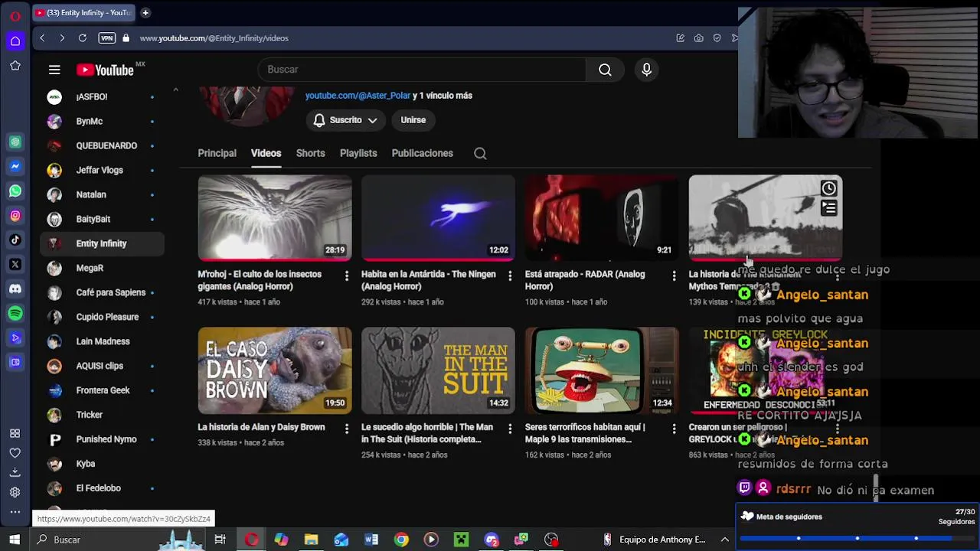This screenshot has width=980, height=551.
Task: Open the youtube.com/@Aster_Polar link
Action: [358, 96]
